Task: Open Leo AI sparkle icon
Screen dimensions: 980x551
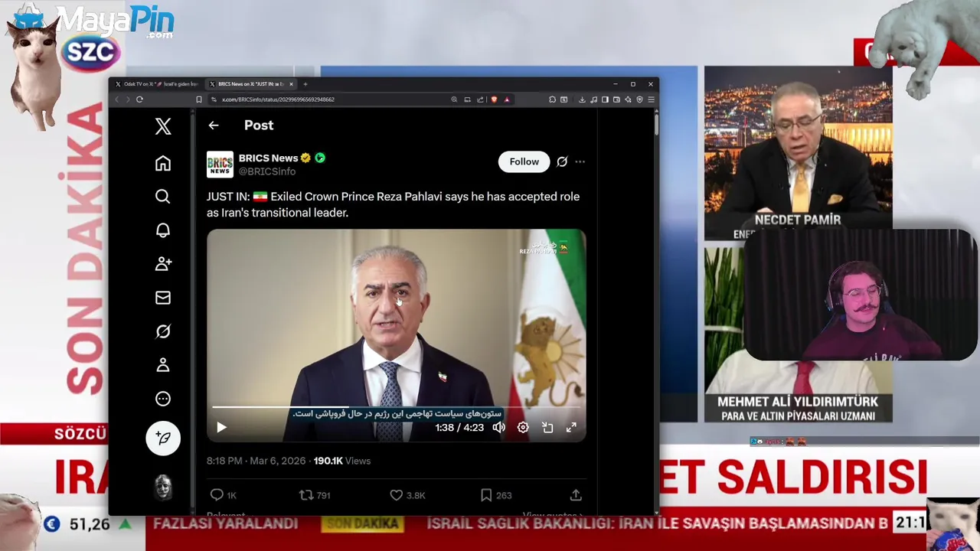Action: 628,99
